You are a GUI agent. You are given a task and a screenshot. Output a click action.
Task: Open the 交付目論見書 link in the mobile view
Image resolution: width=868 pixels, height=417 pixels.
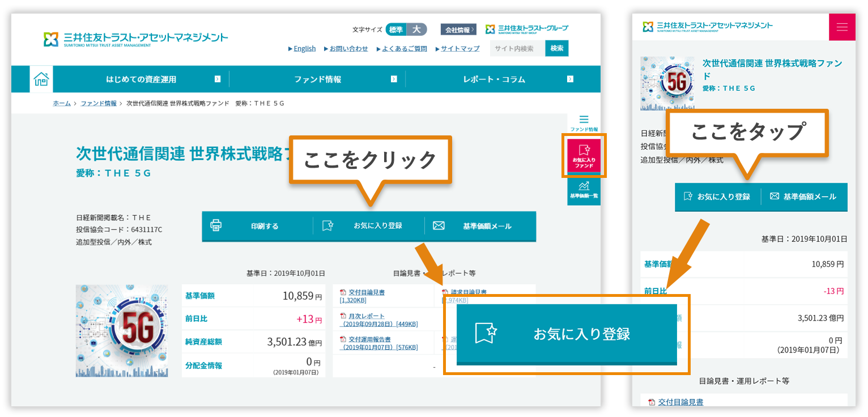(680, 402)
